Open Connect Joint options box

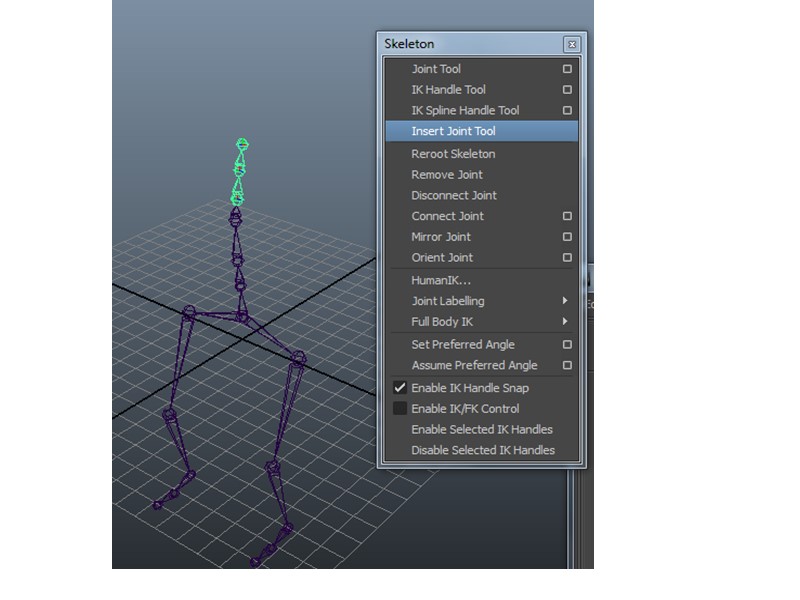tap(567, 216)
